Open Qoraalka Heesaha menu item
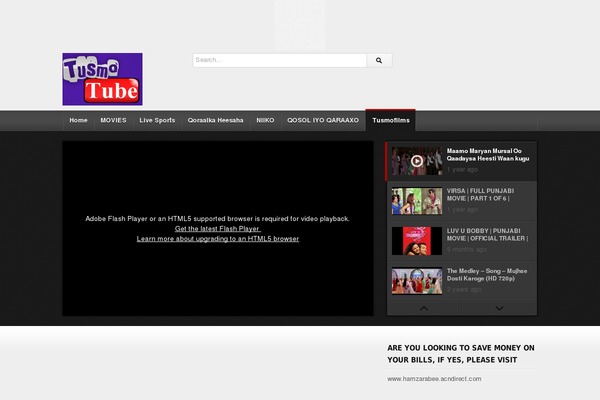This screenshot has width=600, height=400. click(x=215, y=120)
